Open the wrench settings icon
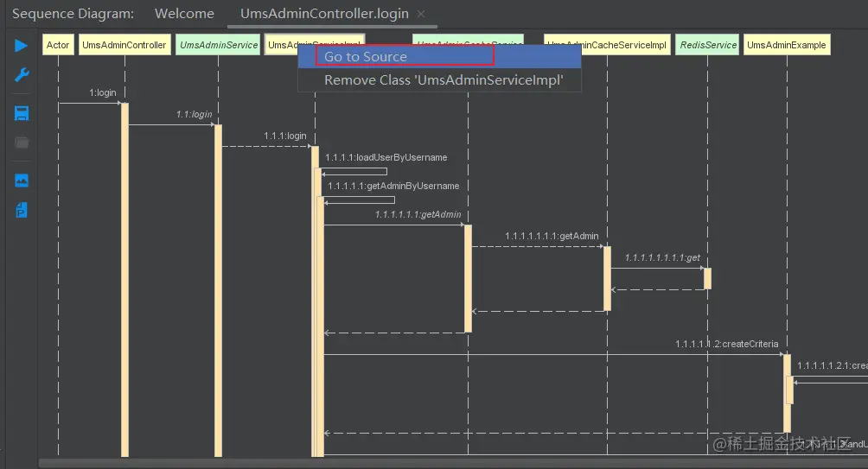Viewport: 868px width, 469px height. tap(22, 74)
